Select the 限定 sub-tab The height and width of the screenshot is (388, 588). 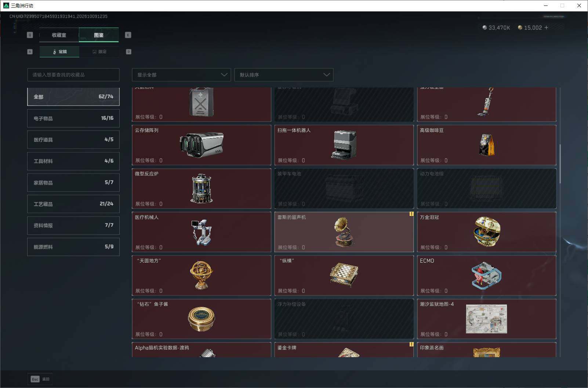[99, 51]
